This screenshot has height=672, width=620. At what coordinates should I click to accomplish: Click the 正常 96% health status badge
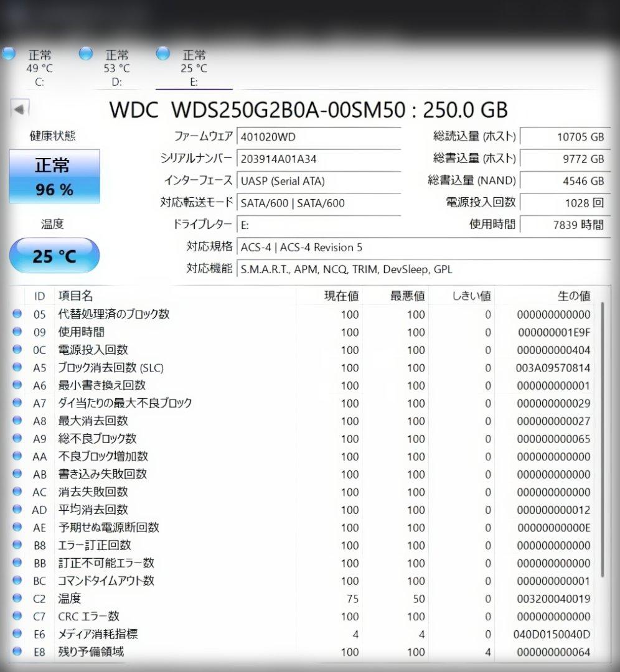[54, 176]
